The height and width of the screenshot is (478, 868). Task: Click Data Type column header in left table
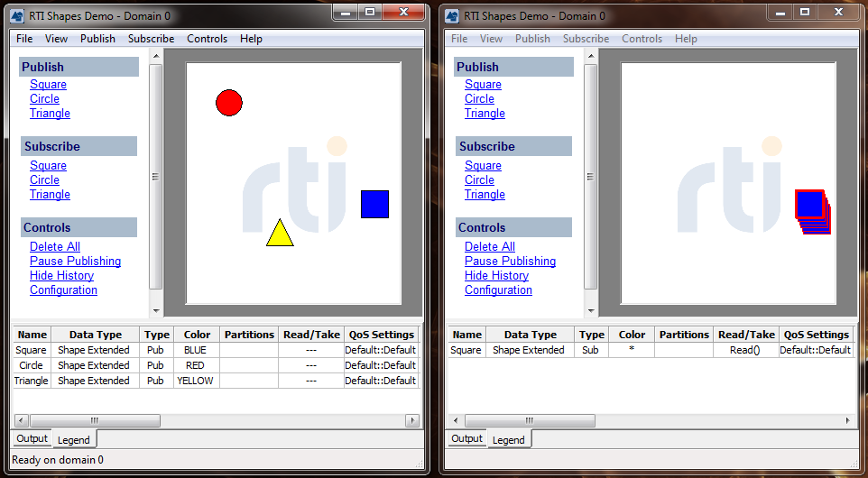pos(96,335)
